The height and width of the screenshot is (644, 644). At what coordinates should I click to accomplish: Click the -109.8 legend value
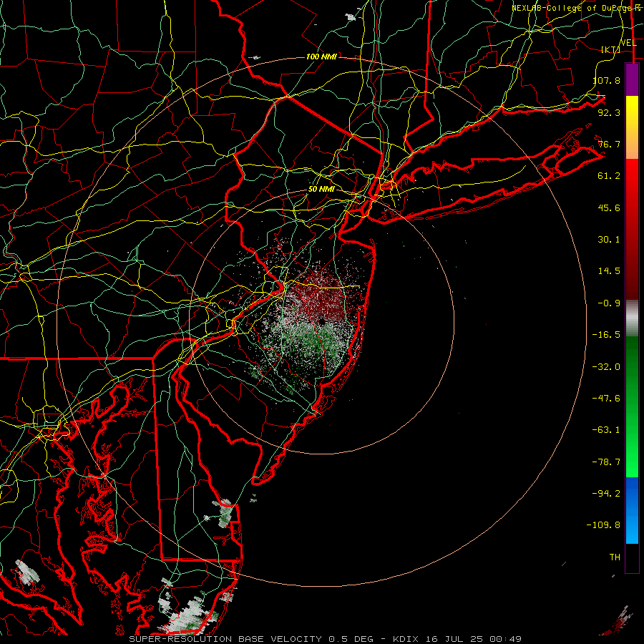tap(604, 525)
